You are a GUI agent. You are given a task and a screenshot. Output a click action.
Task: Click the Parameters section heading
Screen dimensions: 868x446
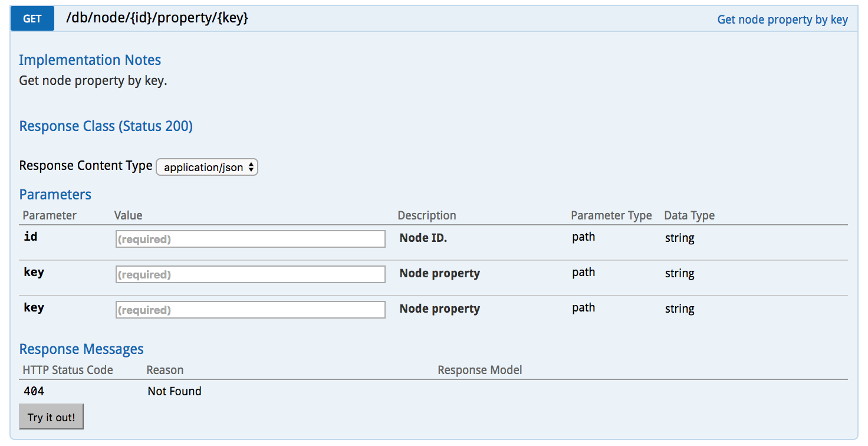(x=55, y=194)
